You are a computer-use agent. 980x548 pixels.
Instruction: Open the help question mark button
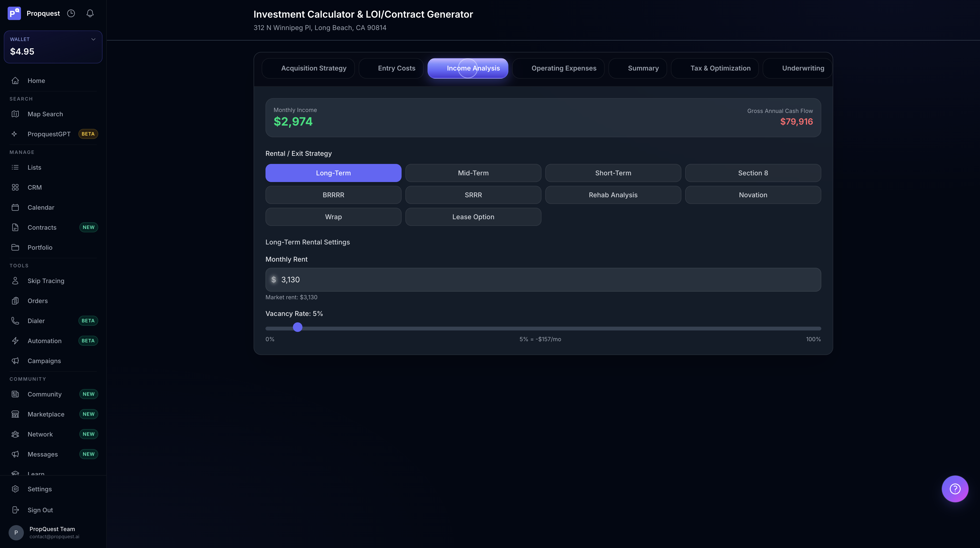click(955, 489)
